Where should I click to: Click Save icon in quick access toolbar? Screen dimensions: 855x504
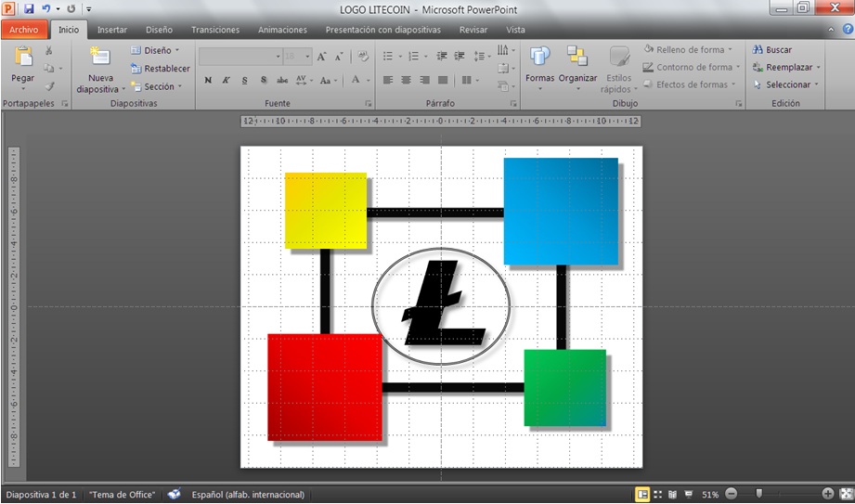29,8
